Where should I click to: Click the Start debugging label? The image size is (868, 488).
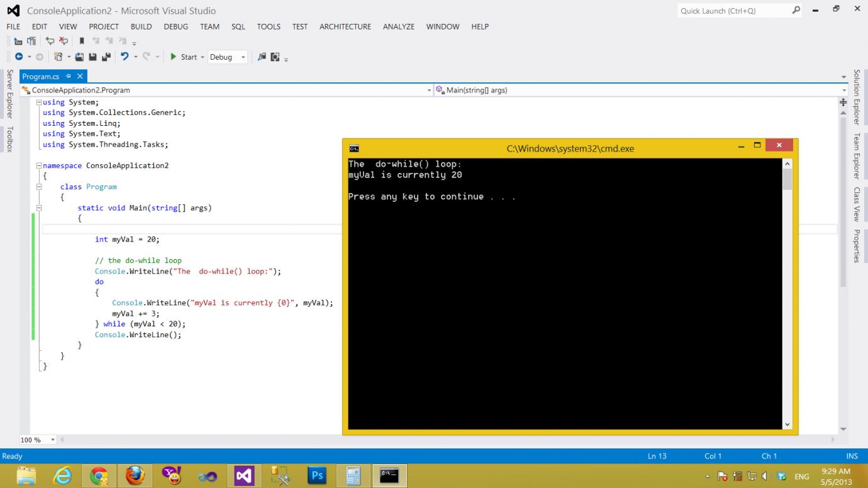[189, 57]
